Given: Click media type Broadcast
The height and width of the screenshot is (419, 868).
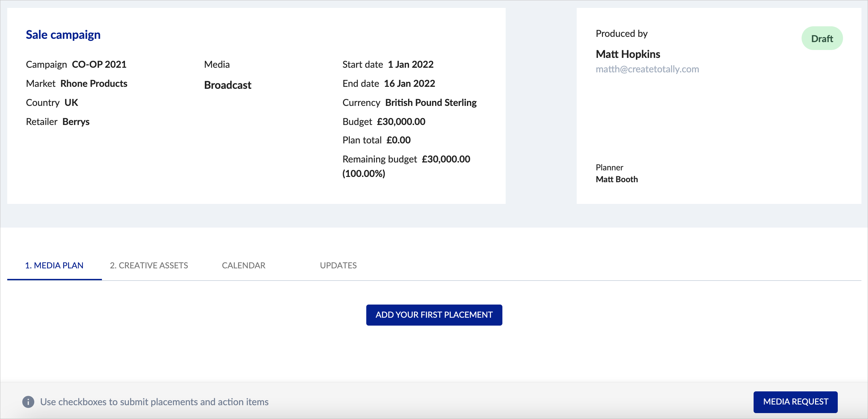Looking at the screenshot, I should coord(228,85).
